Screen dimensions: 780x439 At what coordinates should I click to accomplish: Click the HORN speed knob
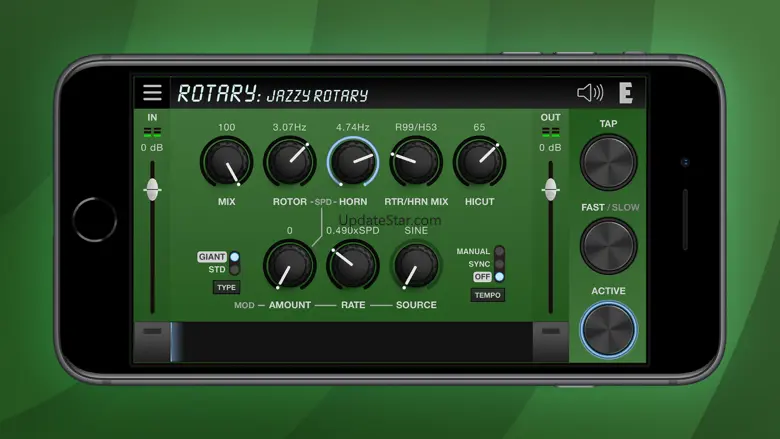[353, 163]
